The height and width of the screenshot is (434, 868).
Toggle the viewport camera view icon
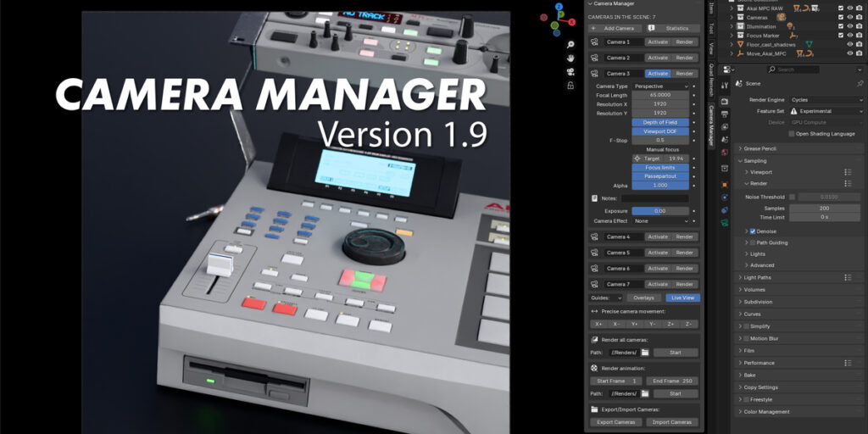(570, 72)
